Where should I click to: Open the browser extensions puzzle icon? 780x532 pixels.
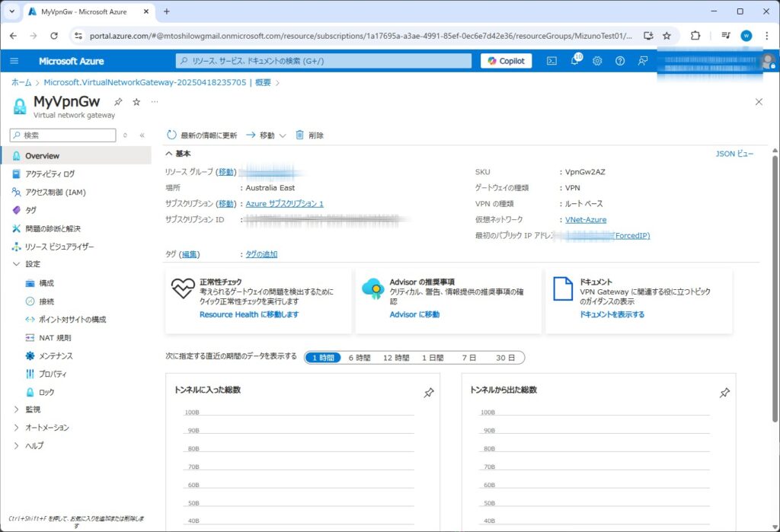[695, 36]
